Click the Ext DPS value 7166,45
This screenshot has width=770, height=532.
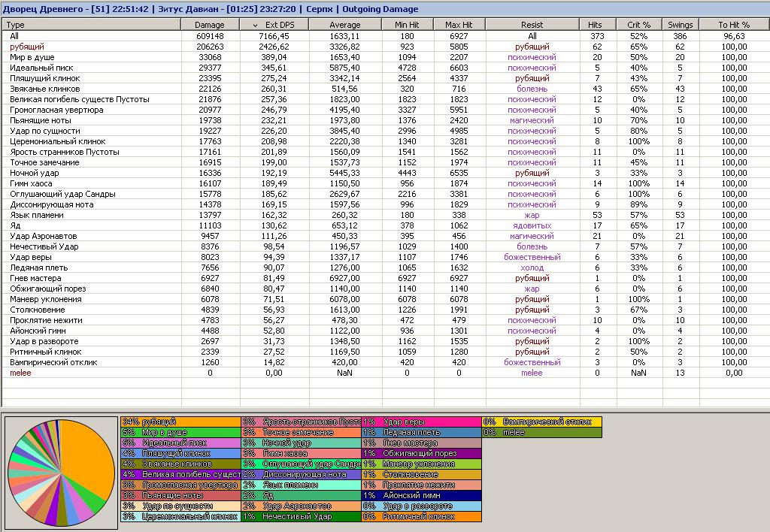pyautogui.click(x=274, y=36)
